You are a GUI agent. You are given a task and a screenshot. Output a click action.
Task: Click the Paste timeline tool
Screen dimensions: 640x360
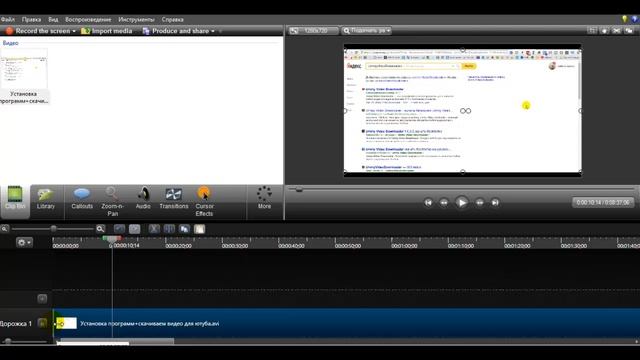[200, 229]
